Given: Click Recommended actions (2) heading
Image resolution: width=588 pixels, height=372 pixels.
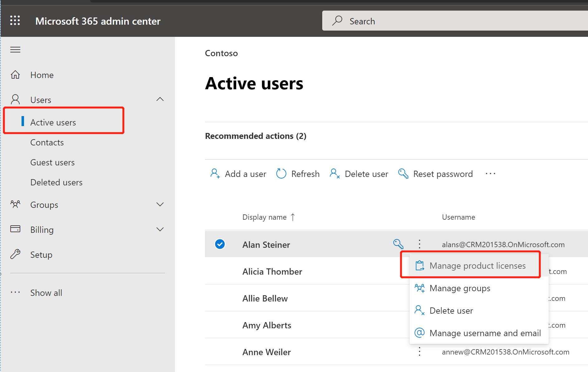Looking at the screenshot, I should click(x=255, y=136).
